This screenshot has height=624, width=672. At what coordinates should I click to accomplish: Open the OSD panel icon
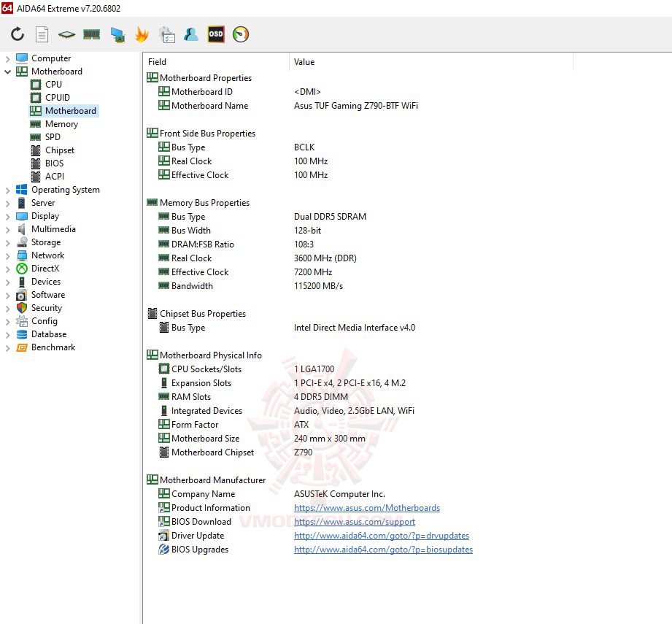tap(215, 34)
